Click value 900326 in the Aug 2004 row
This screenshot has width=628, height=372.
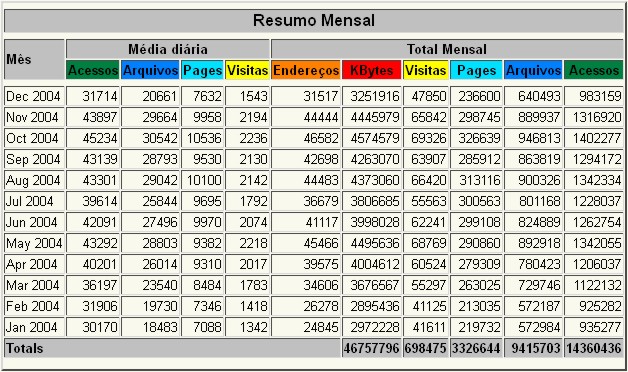pos(539,181)
